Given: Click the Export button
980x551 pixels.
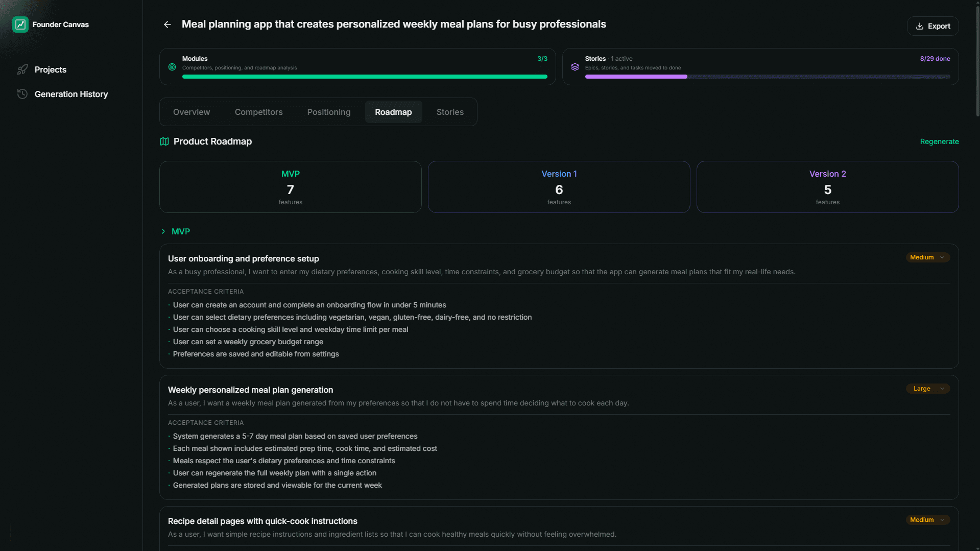Looking at the screenshot, I should pyautogui.click(x=933, y=26).
